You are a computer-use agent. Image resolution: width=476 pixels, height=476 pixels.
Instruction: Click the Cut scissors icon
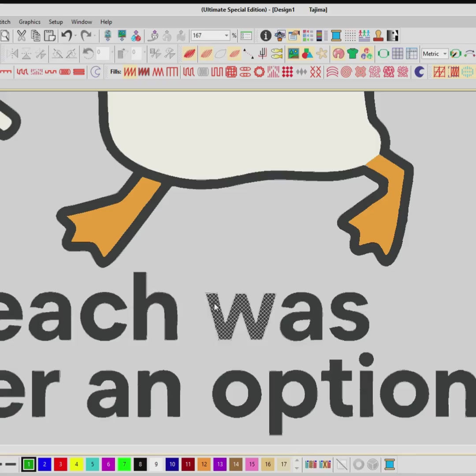coord(21,36)
